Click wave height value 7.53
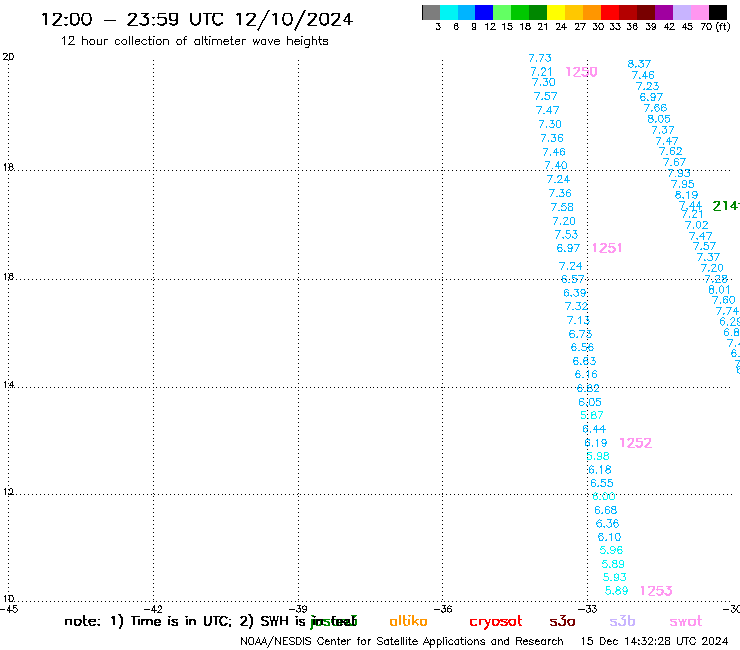 (566, 235)
